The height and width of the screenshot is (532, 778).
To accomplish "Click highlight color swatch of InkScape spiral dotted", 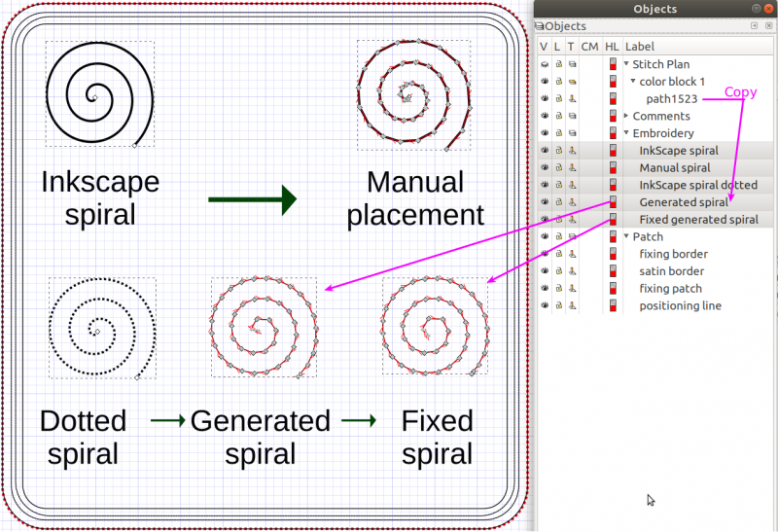I will coord(613,186).
